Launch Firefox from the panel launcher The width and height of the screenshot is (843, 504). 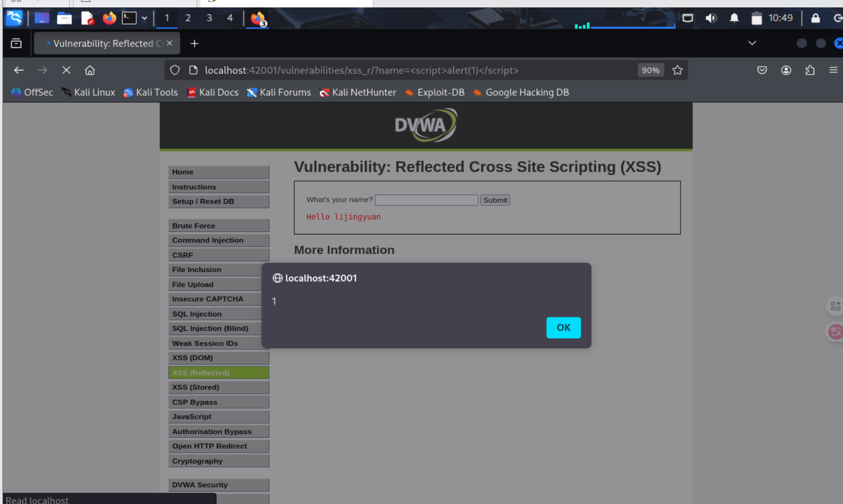[109, 18]
